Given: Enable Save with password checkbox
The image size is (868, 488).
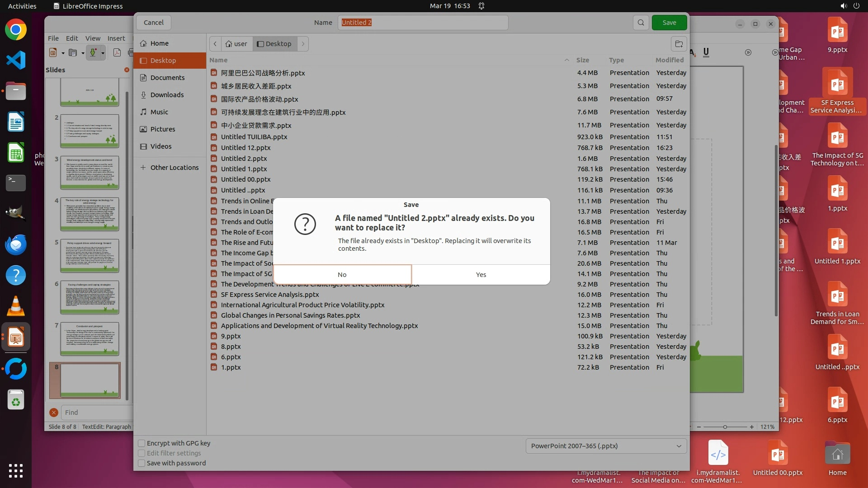Looking at the screenshot, I should (142, 463).
